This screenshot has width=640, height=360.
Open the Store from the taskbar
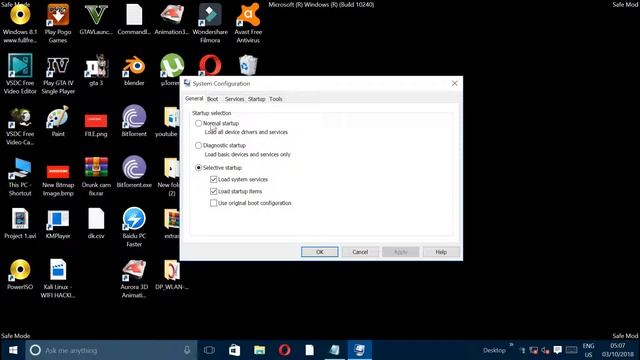pos(234,350)
